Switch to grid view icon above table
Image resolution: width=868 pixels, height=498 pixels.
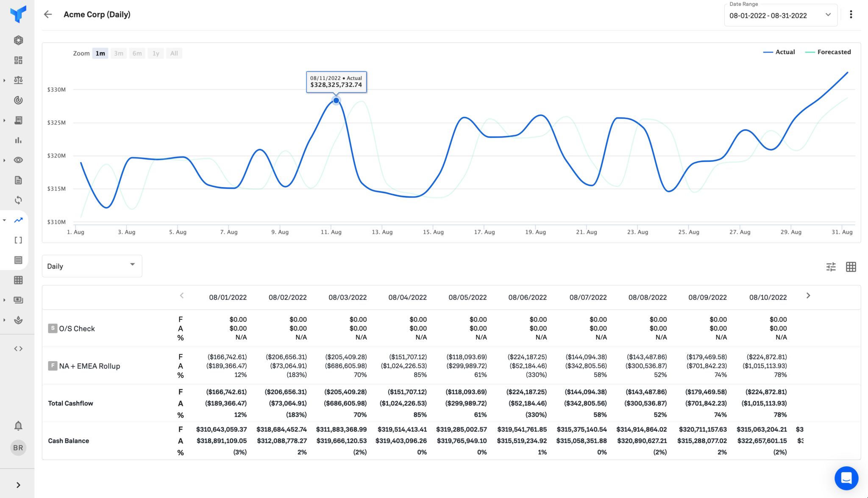tap(851, 267)
